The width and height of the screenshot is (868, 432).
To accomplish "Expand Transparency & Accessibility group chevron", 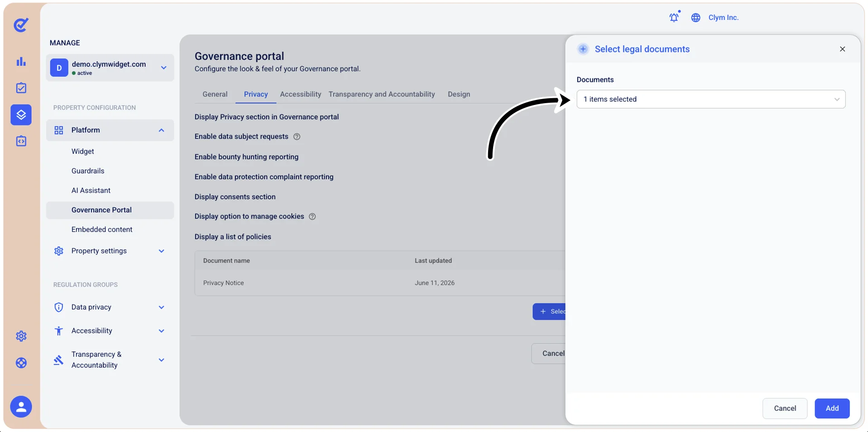I will coord(162,360).
